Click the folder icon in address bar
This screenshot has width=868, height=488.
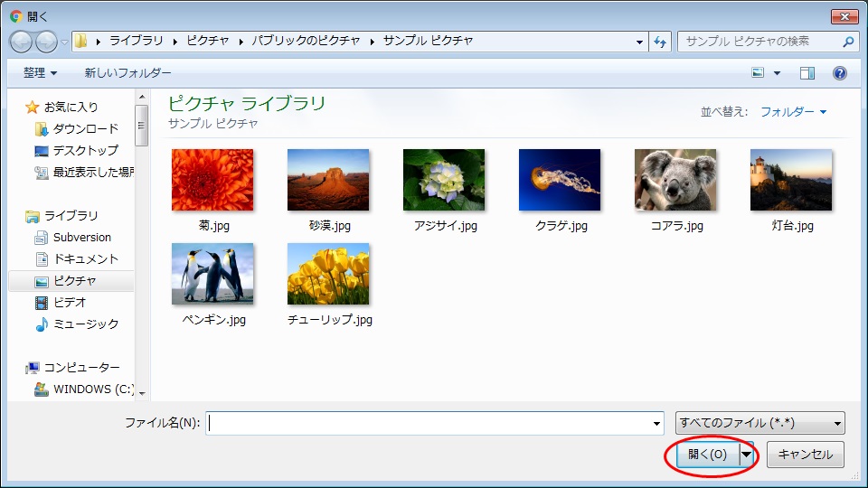(x=80, y=41)
